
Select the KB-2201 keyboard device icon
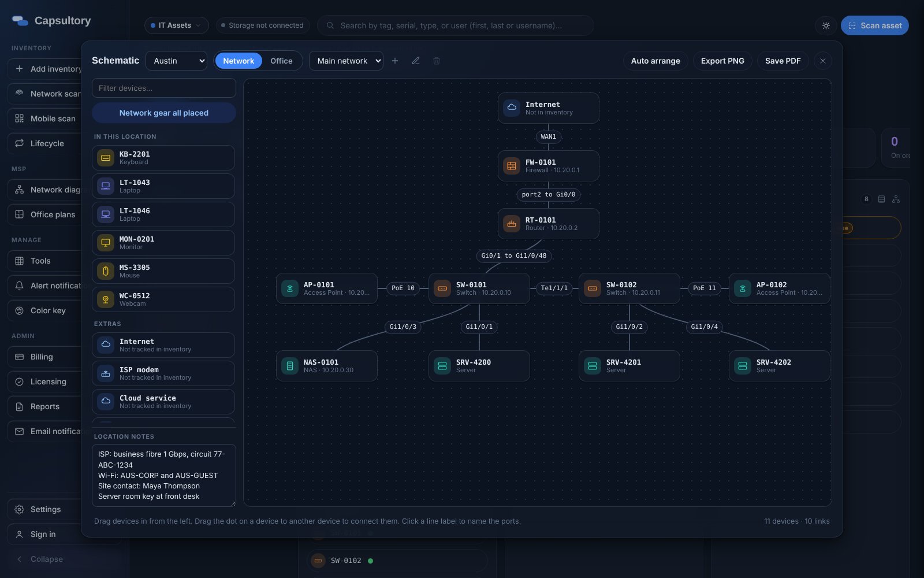click(106, 158)
